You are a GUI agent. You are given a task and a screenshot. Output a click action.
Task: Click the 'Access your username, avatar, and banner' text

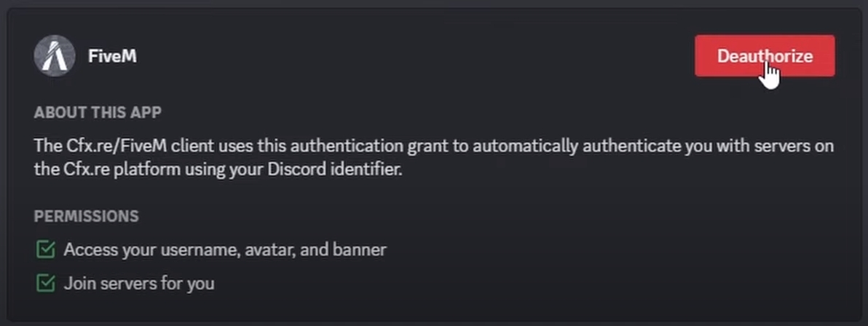pos(225,250)
